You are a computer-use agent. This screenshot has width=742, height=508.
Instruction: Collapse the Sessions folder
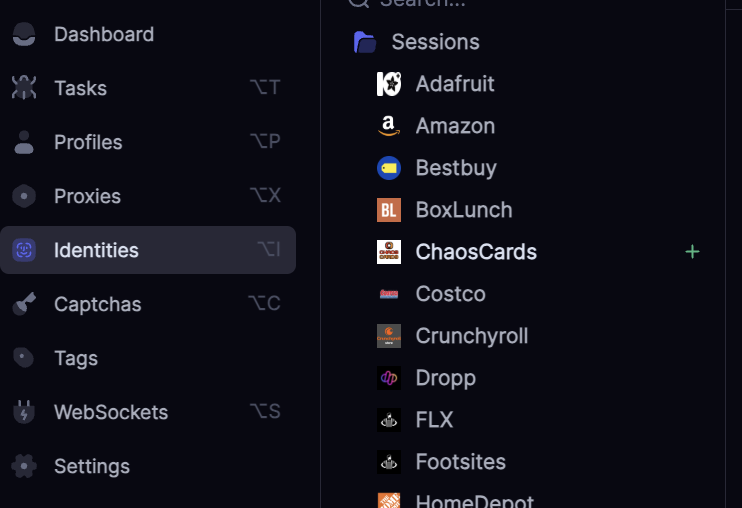coord(365,42)
